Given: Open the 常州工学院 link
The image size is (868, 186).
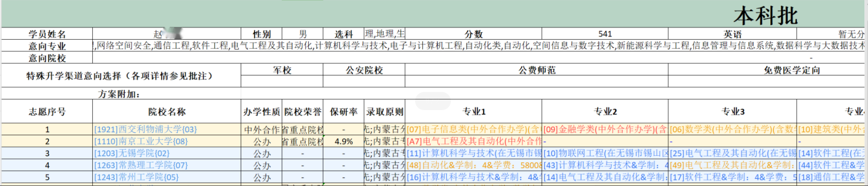Looking at the screenshot, I should click(137, 177).
